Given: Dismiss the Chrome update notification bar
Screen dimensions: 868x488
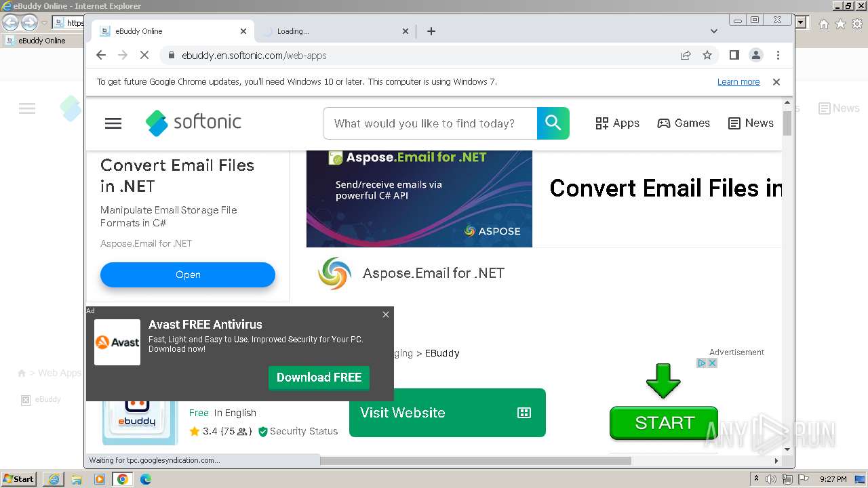Looking at the screenshot, I should coord(776,82).
